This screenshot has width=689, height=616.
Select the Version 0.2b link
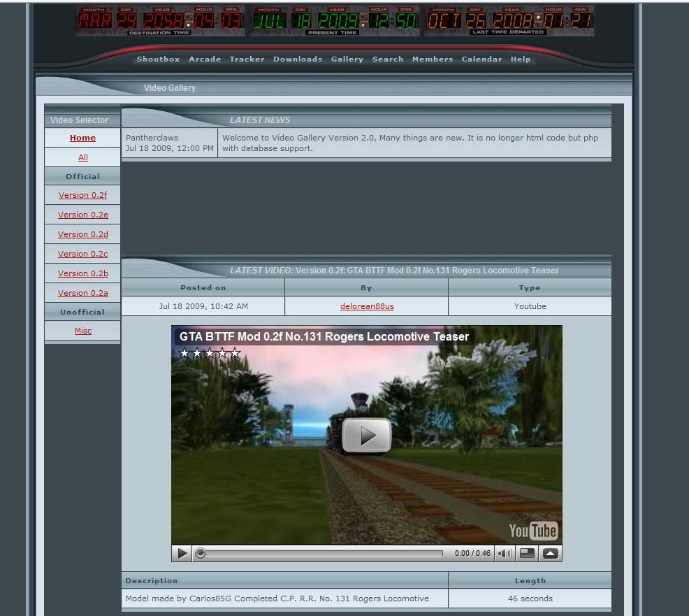82,273
